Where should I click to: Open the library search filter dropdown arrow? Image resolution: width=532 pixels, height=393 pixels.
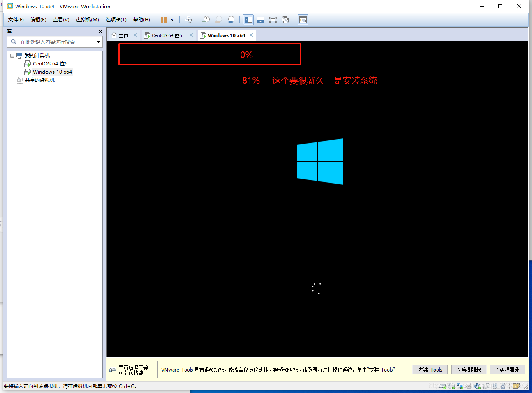coord(98,42)
